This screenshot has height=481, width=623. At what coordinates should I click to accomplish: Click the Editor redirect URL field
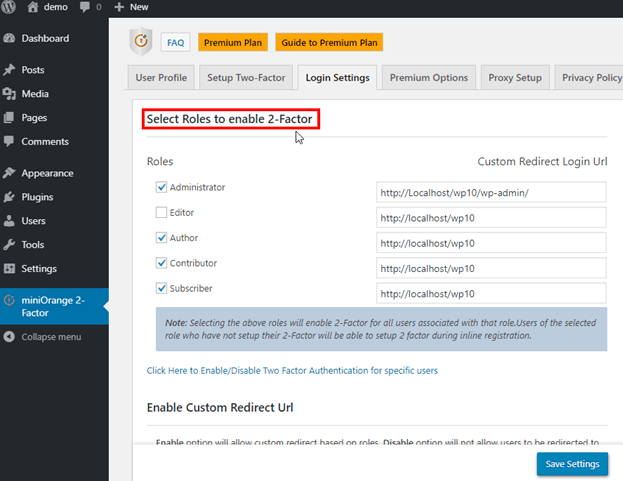(491, 218)
